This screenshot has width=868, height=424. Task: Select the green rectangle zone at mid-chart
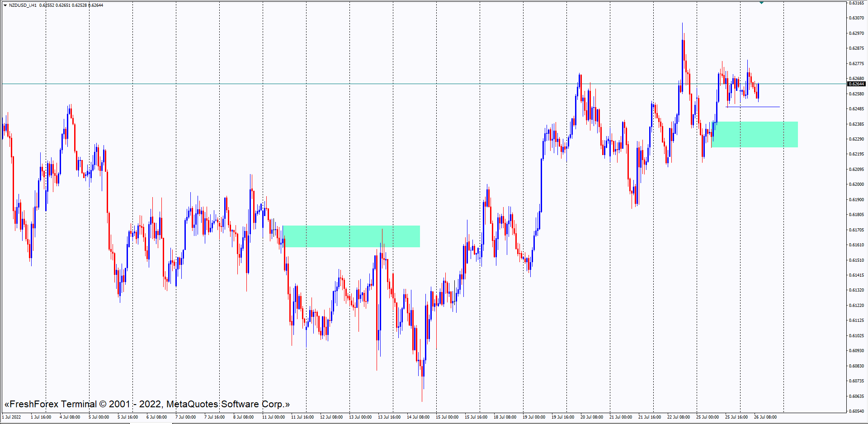(x=351, y=236)
